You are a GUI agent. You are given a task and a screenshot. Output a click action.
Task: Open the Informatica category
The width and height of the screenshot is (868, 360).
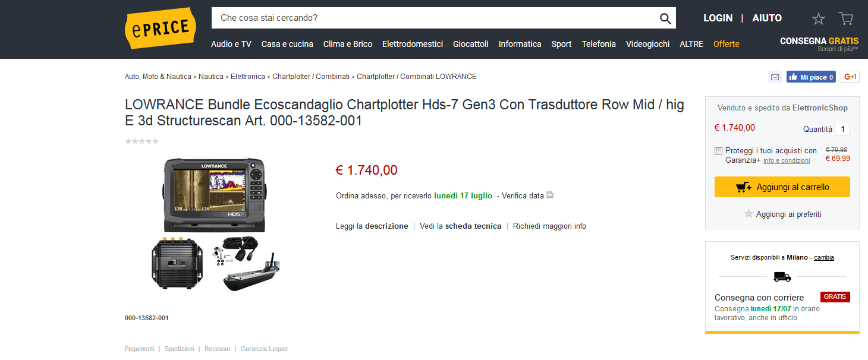(520, 44)
